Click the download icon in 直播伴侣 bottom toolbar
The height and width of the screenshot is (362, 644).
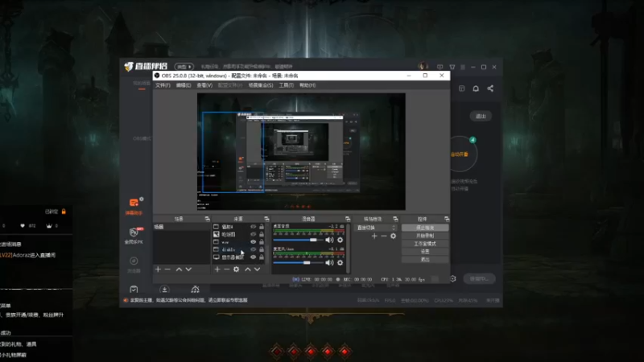(x=164, y=290)
